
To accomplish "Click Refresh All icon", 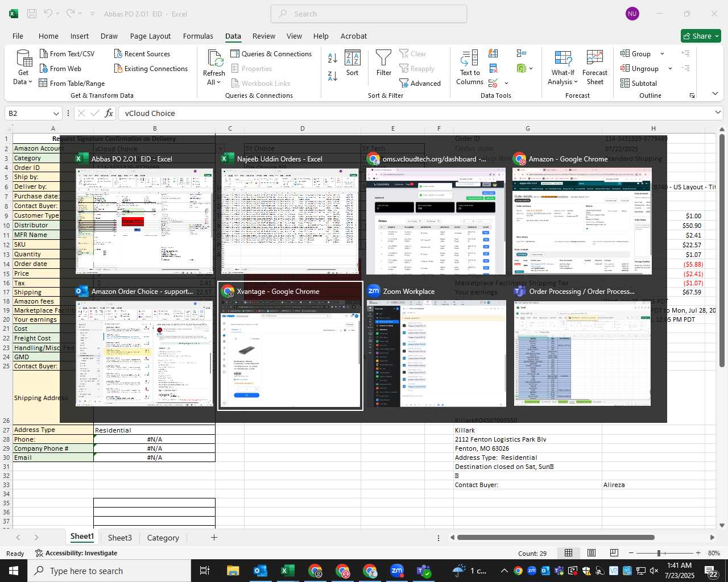I will coord(214,59).
